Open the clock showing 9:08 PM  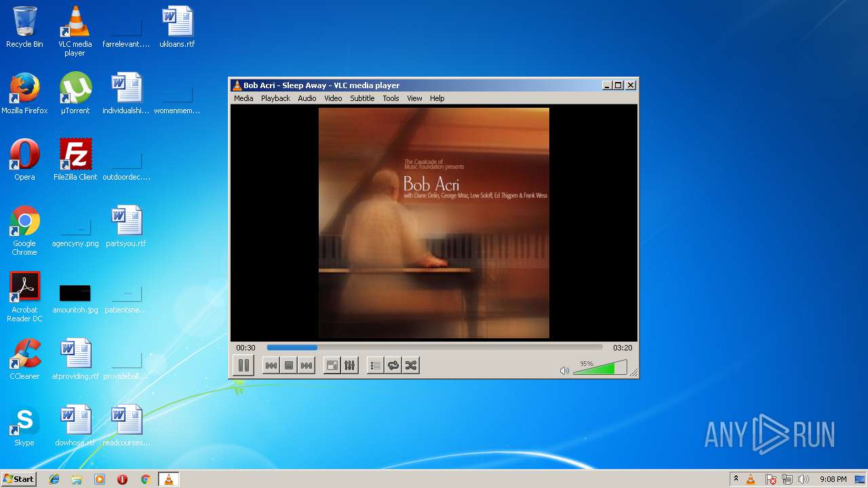pyautogui.click(x=833, y=479)
